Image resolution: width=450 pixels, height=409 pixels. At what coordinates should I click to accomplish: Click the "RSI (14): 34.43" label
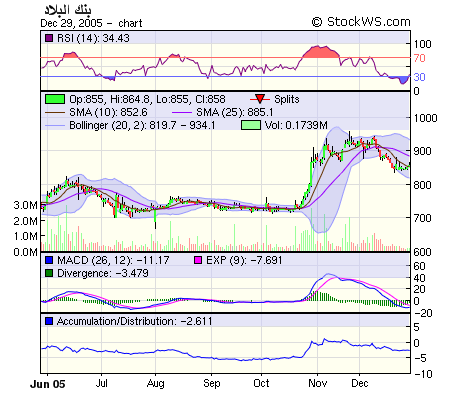pos(93,38)
